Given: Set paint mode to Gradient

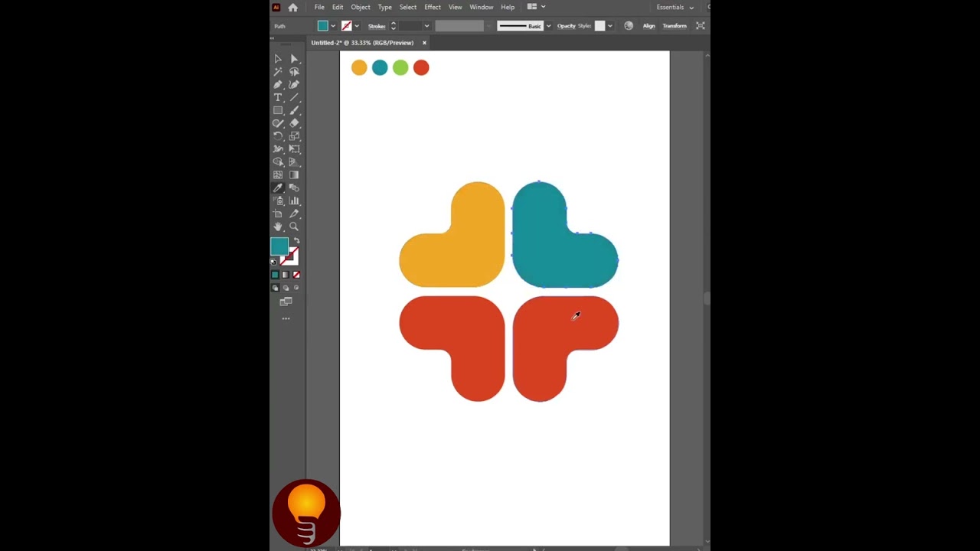Looking at the screenshot, I should click(286, 275).
